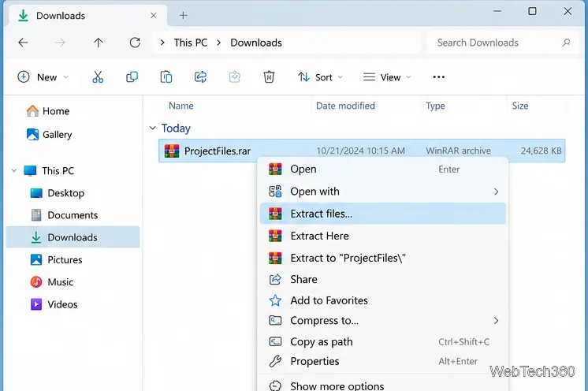Choose Show more options menu entry
The height and width of the screenshot is (391, 588).
coord(383,385)
